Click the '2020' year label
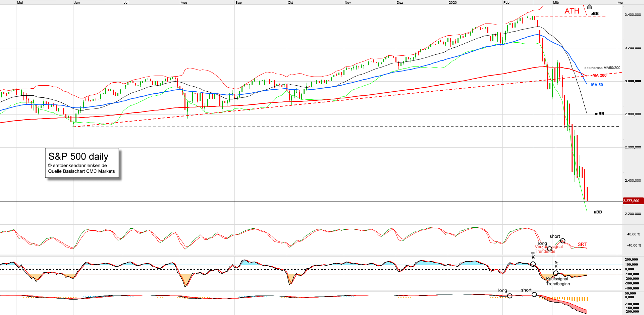The width and height of the screenshot is (644, 315). point(453,3)
